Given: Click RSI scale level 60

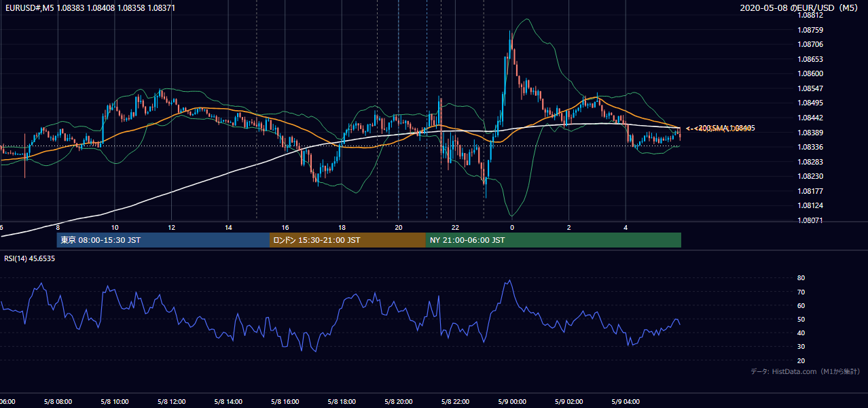Looking at the screenshot, I should [x=801, y=305].
